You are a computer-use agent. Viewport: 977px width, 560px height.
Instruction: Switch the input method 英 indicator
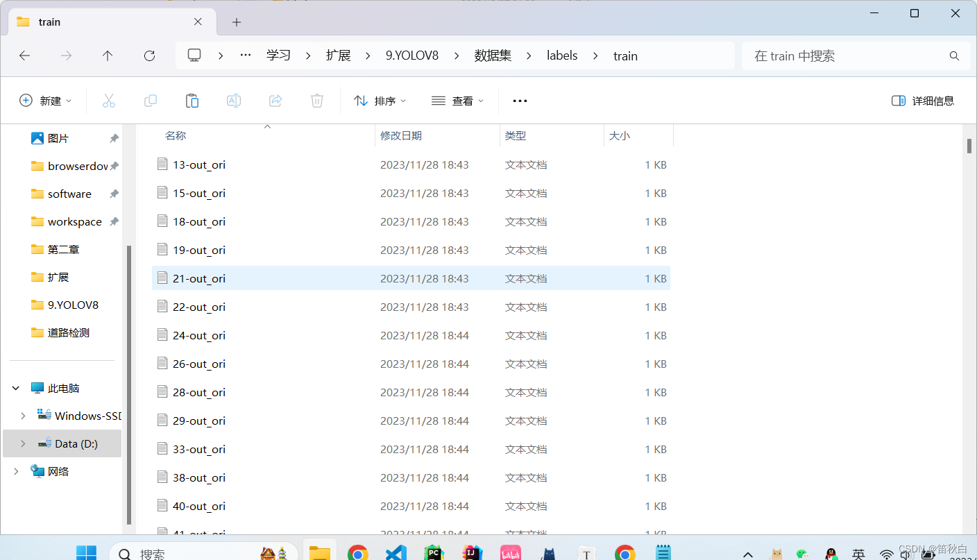pyautogui.click(x=858, y=554)
